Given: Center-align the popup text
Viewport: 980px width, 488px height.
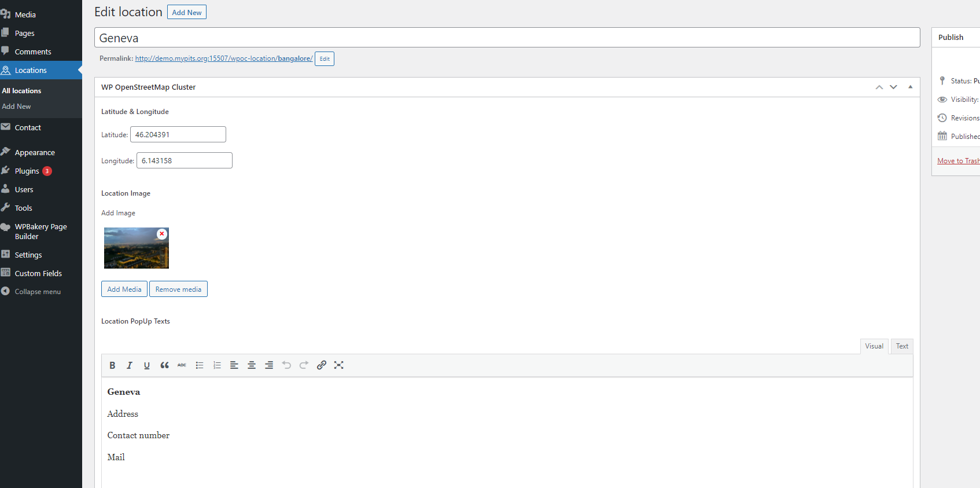Looking at the screenshot, I should point(252,365).
